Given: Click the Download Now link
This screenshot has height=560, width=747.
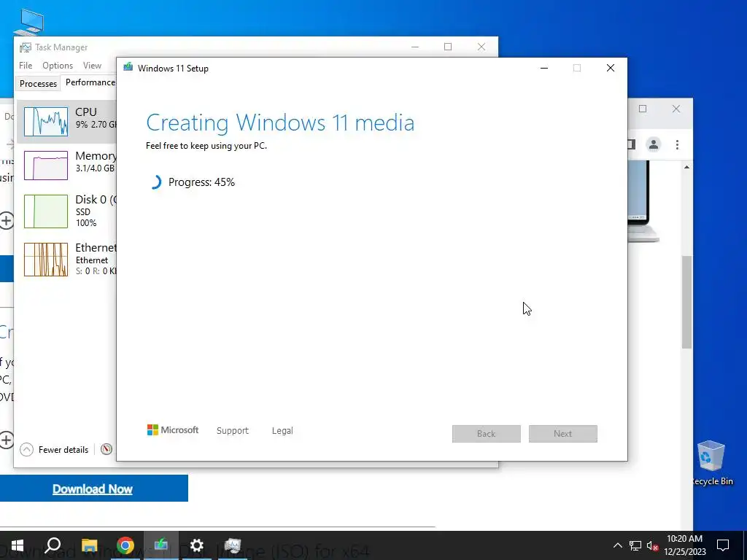Looking at the screenshot, I should pos(93,489).
